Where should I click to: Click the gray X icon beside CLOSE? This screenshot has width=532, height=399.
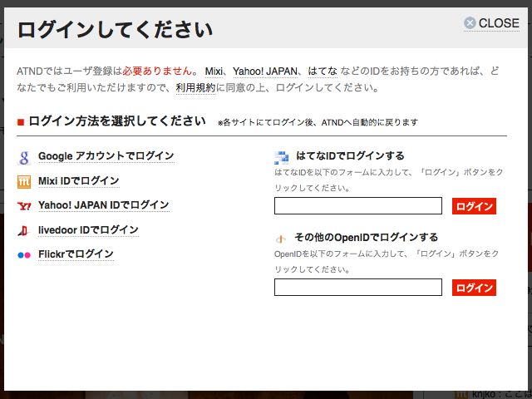click(x=470, y=23)
